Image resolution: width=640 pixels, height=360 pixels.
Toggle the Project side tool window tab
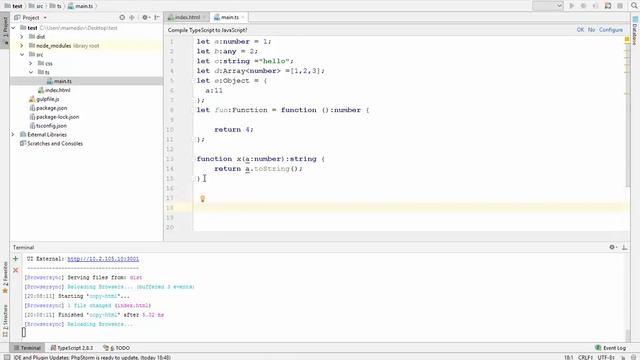click(x=5, y=30)
